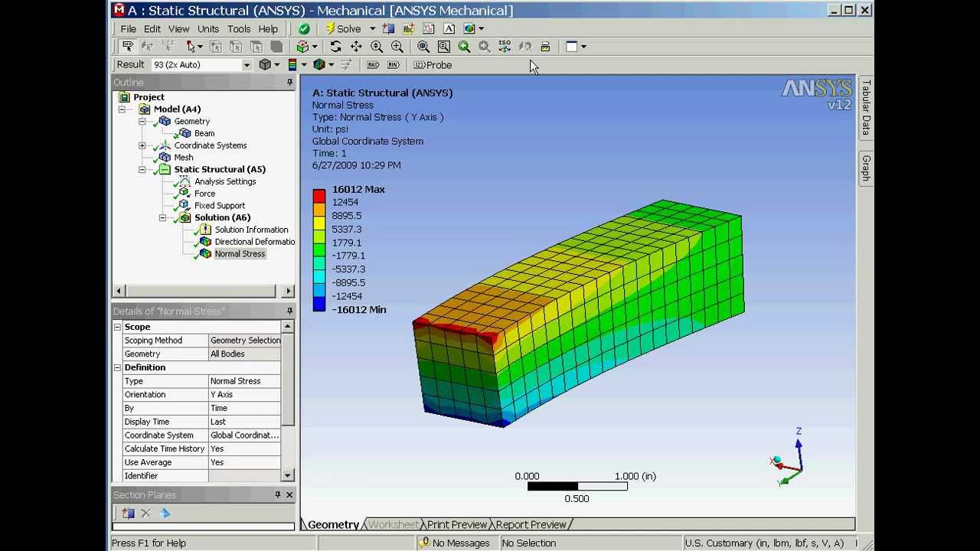Open the Help menu
980x551 pixels.
coord(268,29)
